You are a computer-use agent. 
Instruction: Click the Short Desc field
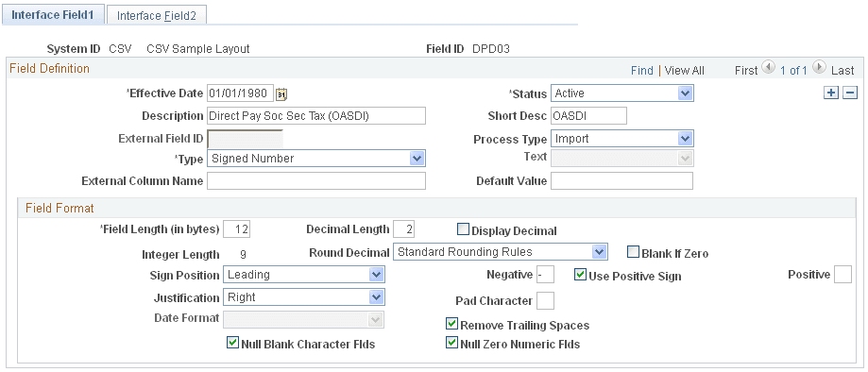coord(589,116)
